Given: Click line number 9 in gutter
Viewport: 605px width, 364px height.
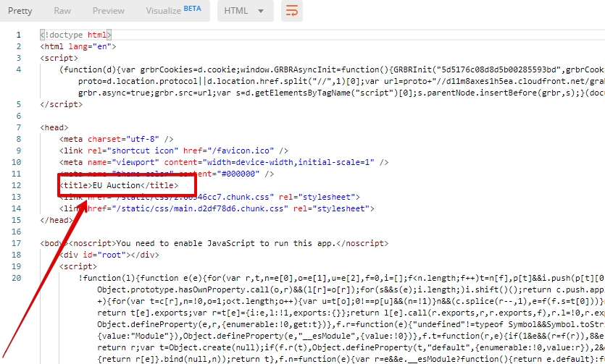Looking at the screenshot, I should click(19, 151).
